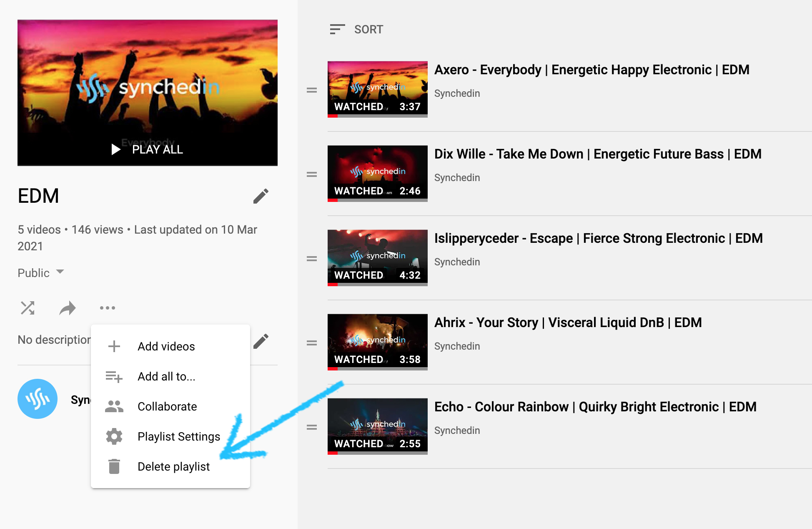The width and height of the screenshot is (812, 529).
Task: Click the reorder handle for Ahrix Your Story
Action: click(x=312, y=343)
